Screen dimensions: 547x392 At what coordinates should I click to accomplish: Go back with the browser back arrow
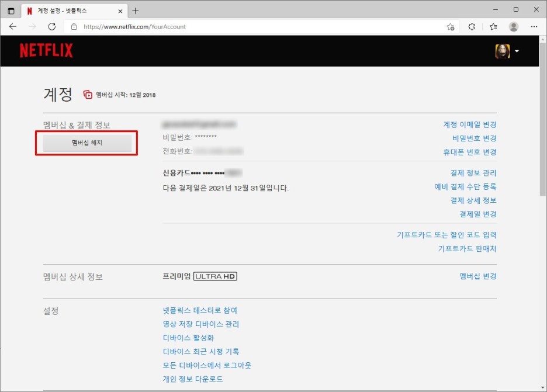pyautogui.click(x=13, y=26)
